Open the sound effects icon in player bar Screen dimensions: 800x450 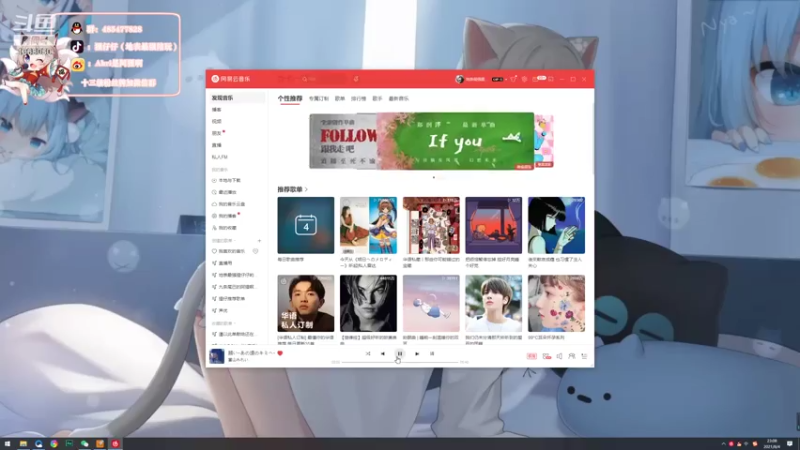click(x=546, y=356)
